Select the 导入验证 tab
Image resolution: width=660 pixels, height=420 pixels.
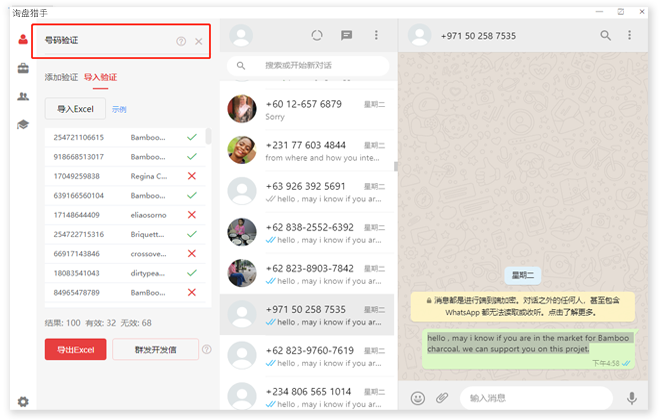click(100, 77)
